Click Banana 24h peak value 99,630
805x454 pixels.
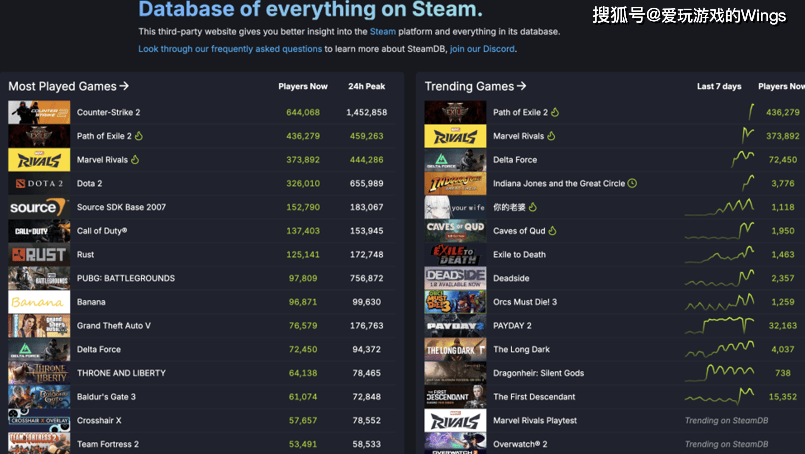[x=367, y=302]
